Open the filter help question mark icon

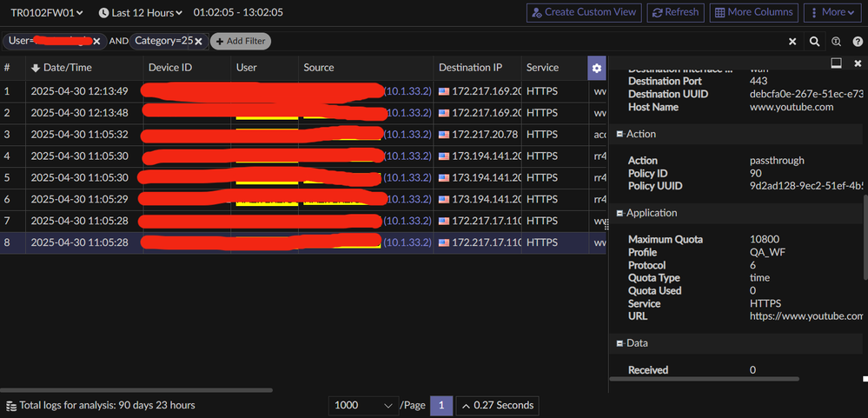point(858,42)
